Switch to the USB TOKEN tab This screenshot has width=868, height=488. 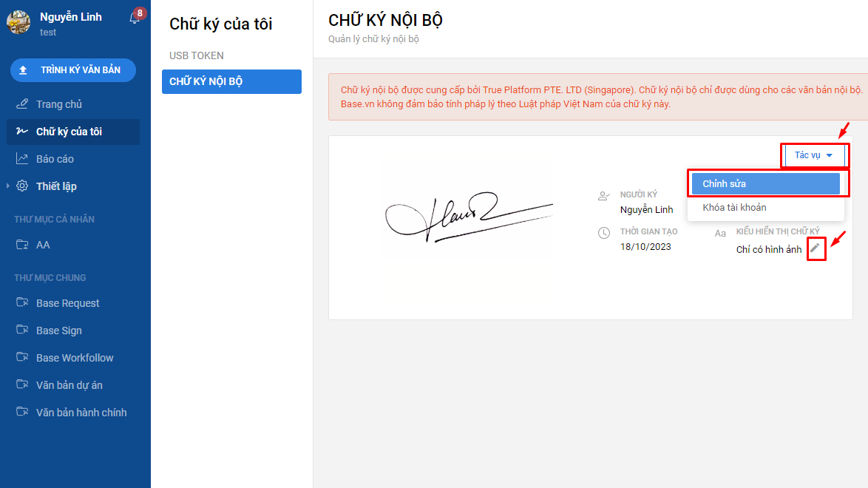coord(197,55)
